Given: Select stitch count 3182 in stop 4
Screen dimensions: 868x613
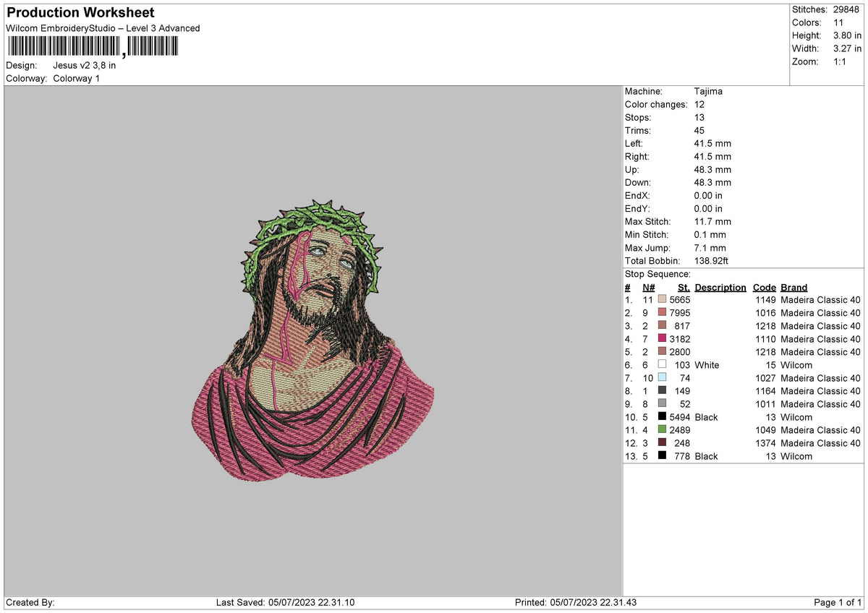Looking at the screenshot, I should click(680, 339).
